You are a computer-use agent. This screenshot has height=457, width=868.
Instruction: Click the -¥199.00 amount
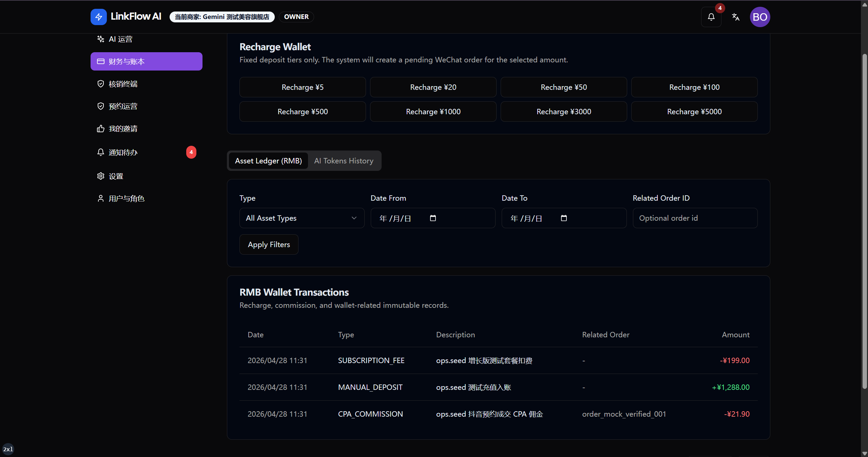735,360
